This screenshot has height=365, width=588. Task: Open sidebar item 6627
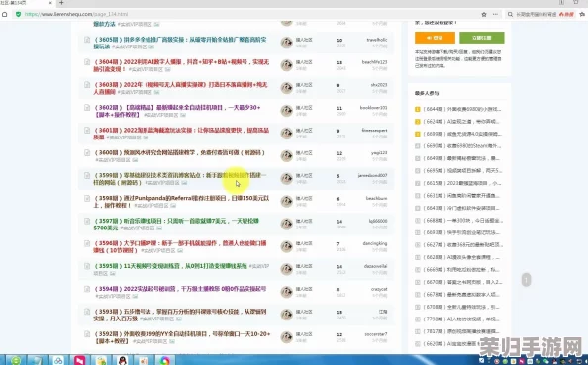(462, 245)
